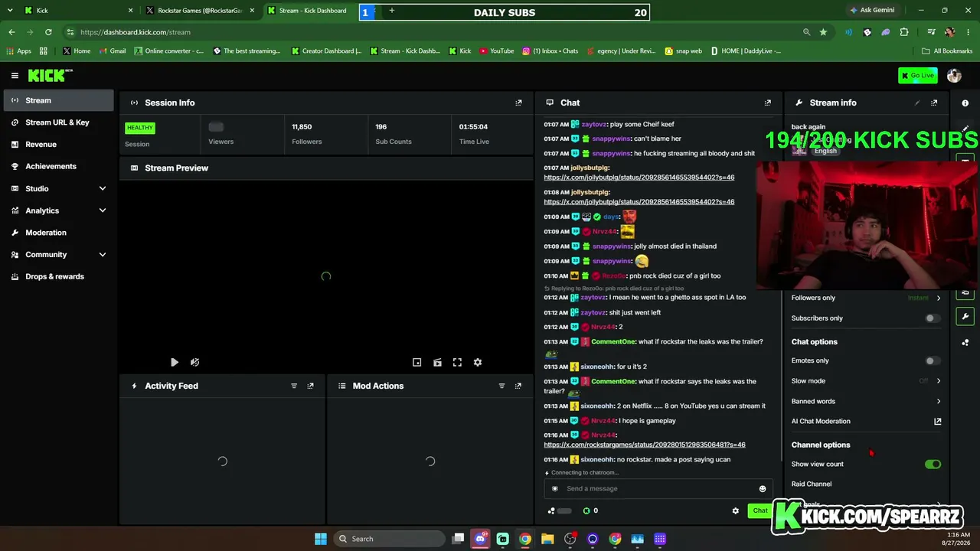Open the rockstargames status link in chat
The image size is (980, 551).
pyautogui.click(x=645, y=445)
